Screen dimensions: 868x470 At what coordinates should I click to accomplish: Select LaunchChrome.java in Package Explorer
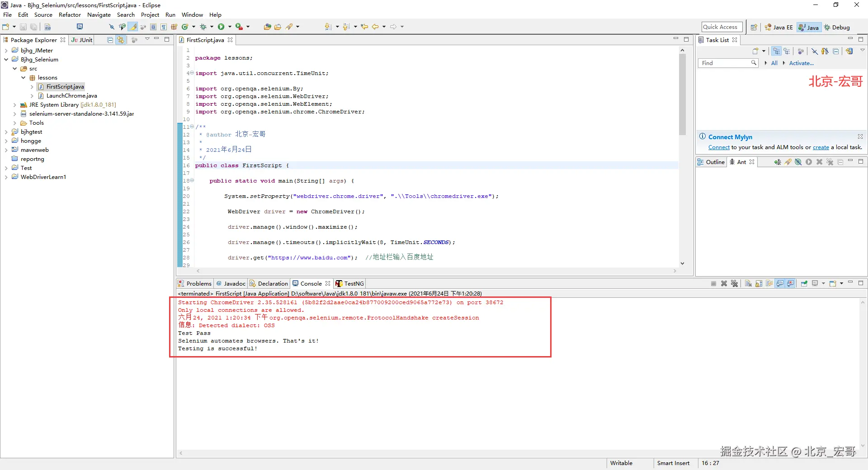[x=71, y=96]
